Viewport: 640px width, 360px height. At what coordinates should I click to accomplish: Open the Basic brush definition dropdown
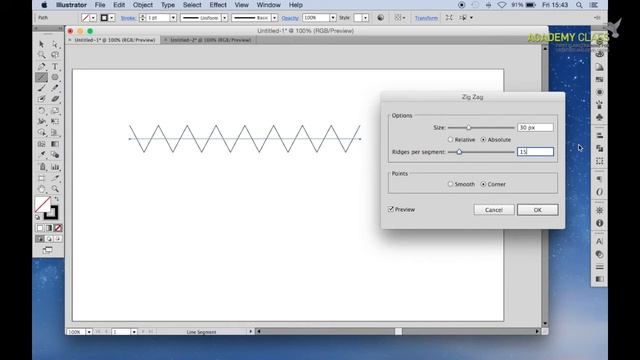tap(274, 18)
